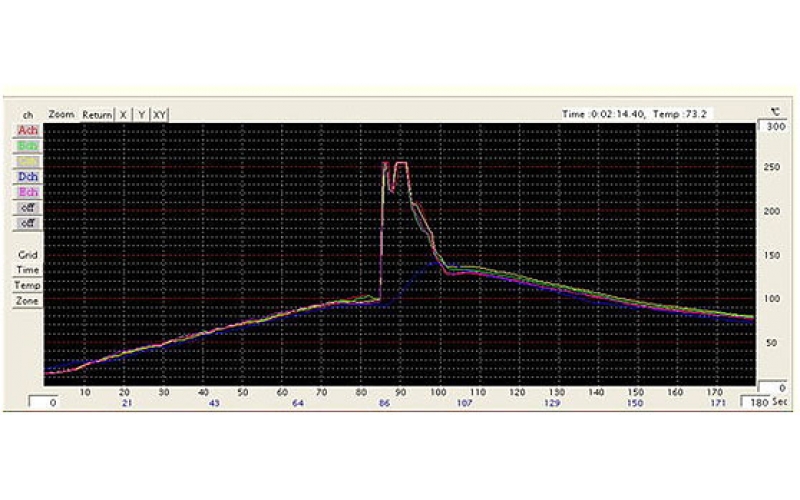Toggle the yellow Cch channel button
Image resolution: width=800 pixels, height=500 pixels.
click(x=28, y=161)
